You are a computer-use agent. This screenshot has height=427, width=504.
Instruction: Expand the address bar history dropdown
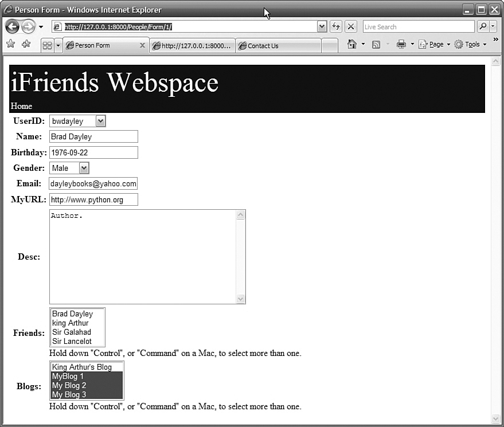pos(322,27)
